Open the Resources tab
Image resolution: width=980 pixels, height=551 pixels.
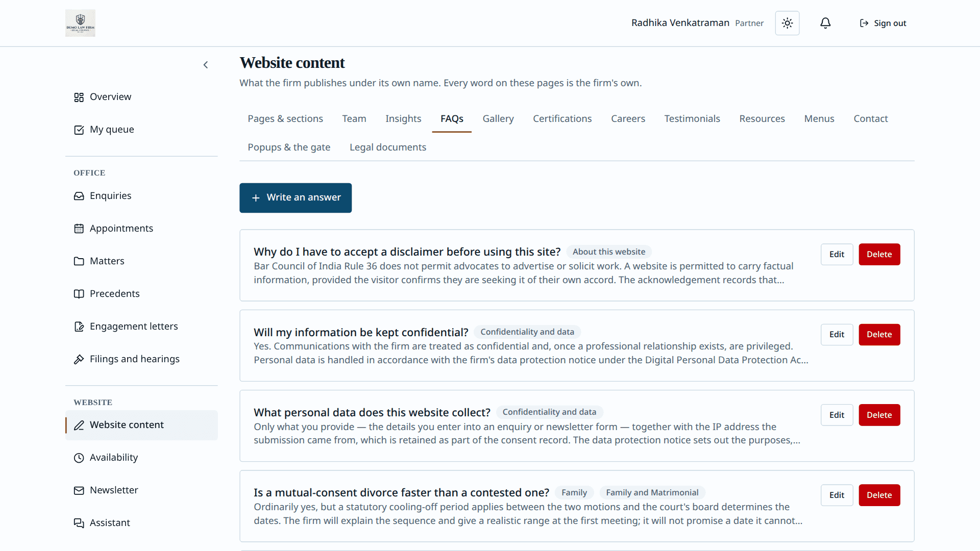(x=762, y=118)
